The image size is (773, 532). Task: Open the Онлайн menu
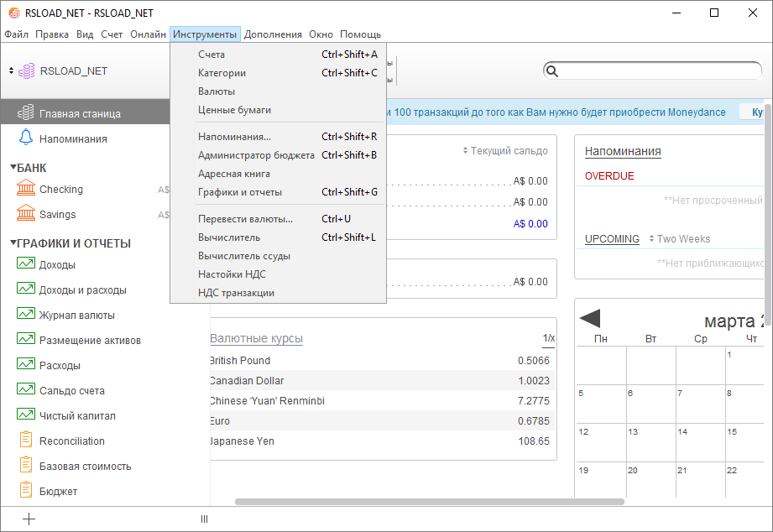[148, 34]
